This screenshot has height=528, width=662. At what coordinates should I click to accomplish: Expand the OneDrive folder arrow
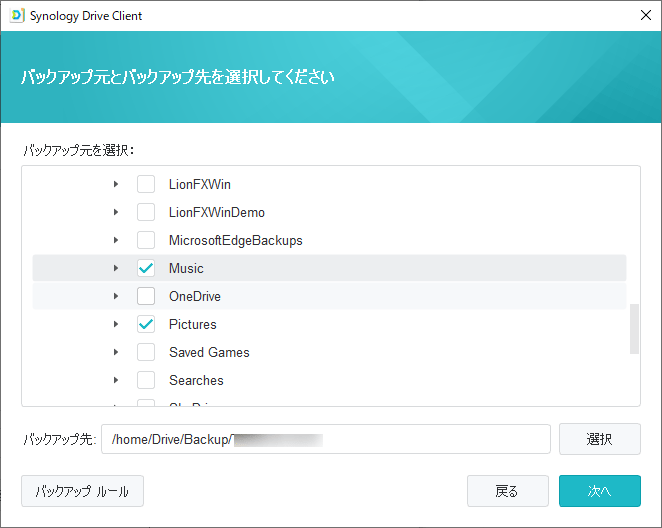116,296
